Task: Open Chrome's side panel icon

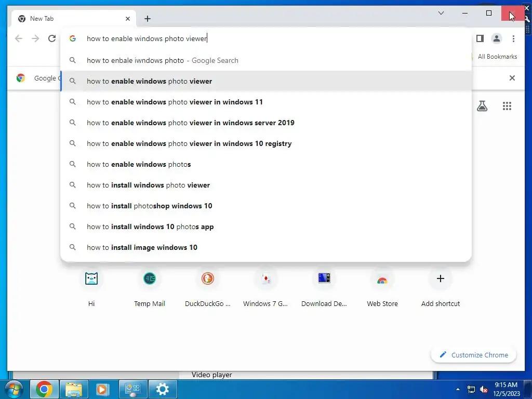Action: click(480, 38)
